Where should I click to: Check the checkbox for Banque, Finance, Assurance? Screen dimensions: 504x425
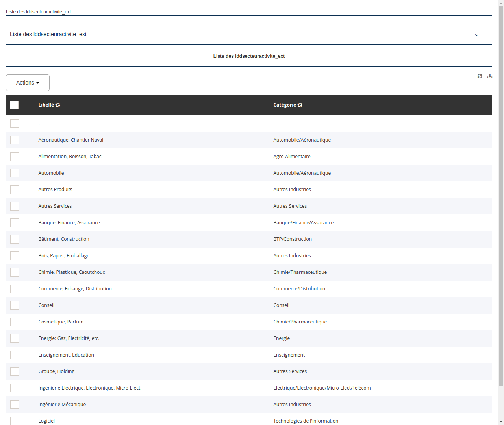tap(14, 222)
